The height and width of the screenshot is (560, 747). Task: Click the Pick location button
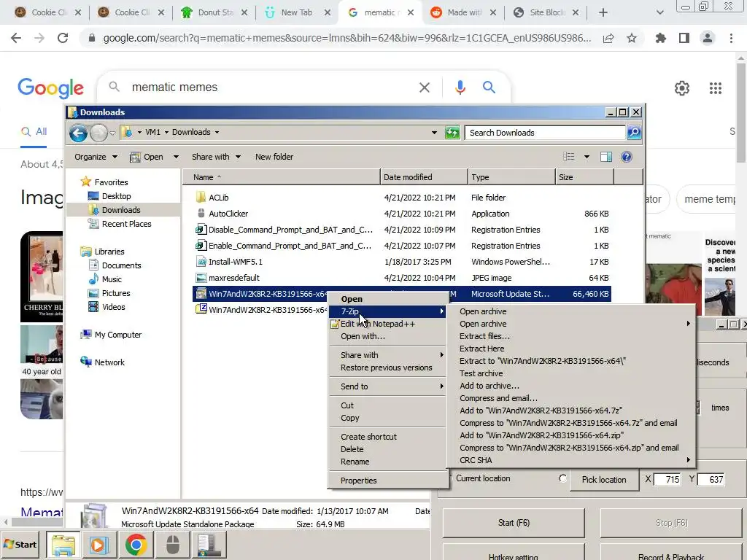tap(603, 480)
